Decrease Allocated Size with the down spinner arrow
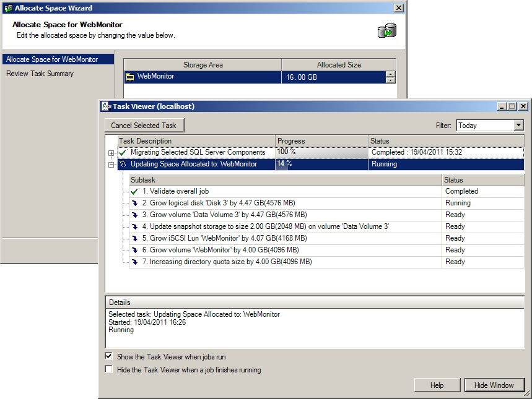 (x=391, y=80)
